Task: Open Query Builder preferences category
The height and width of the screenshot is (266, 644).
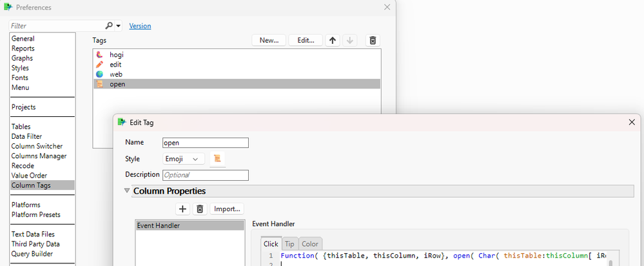Action: click(x=32, y=254)
